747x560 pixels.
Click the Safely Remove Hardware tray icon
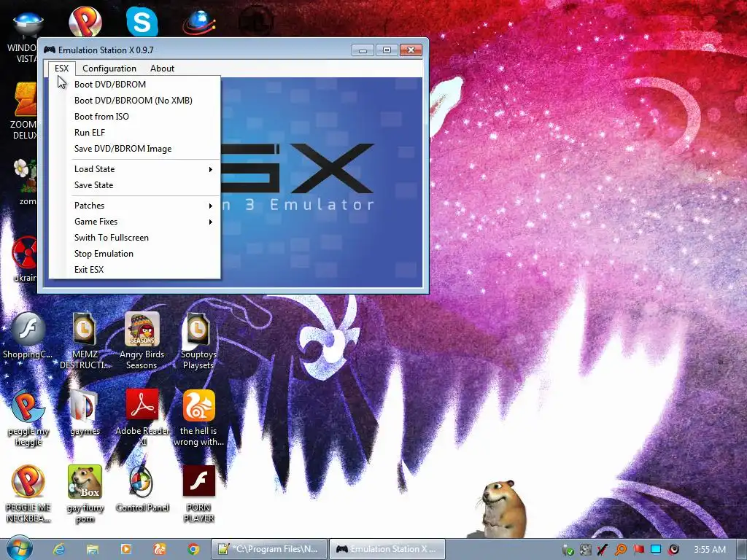click(x=568, y=550)
